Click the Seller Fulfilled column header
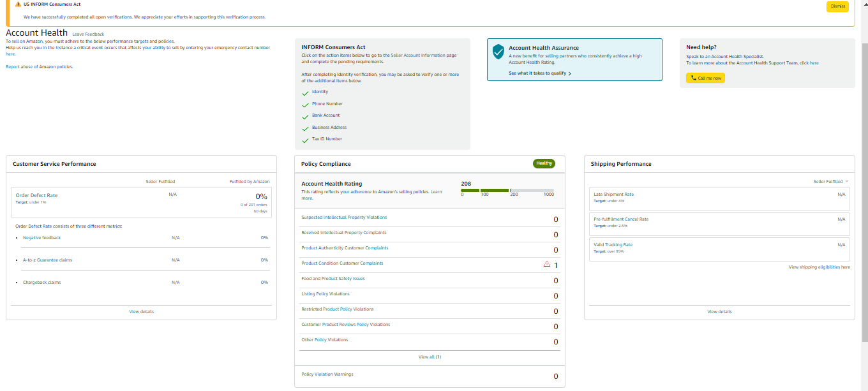Screen dimensions: 868x391 [160, 182]
